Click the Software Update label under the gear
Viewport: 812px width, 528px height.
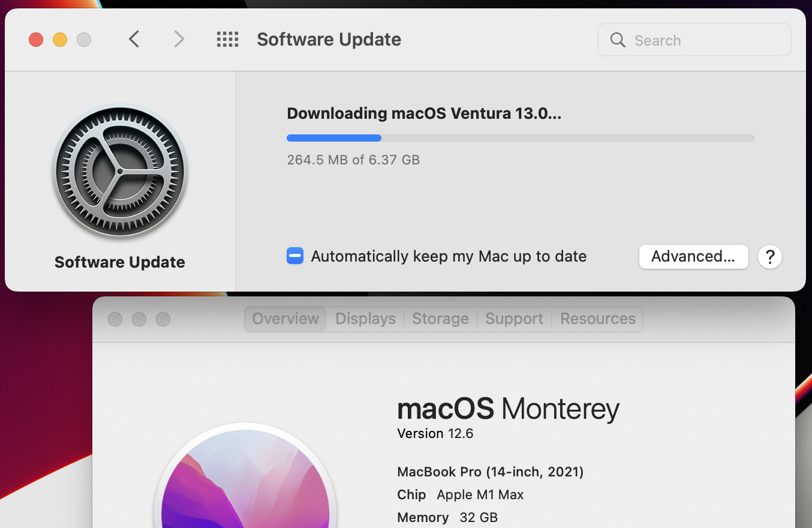(x=120, y=262)
